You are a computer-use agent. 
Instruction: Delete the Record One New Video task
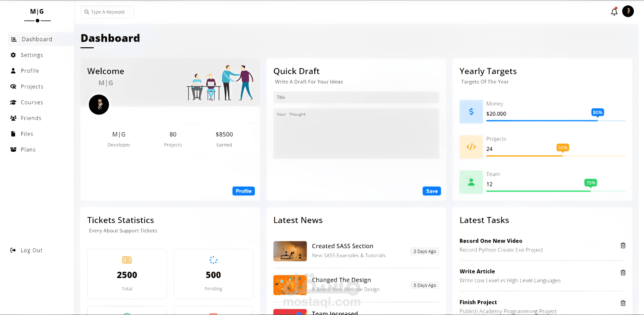623,246
